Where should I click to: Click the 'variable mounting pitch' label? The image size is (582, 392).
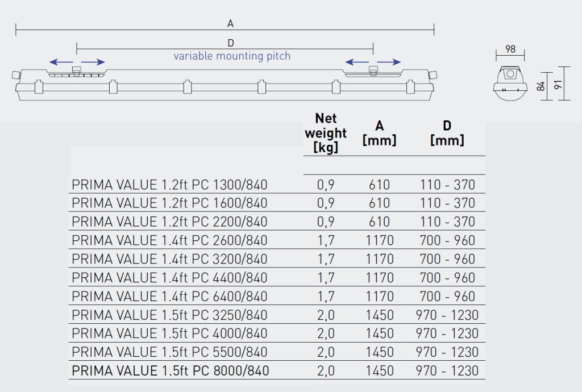click(x=232, y=56)
